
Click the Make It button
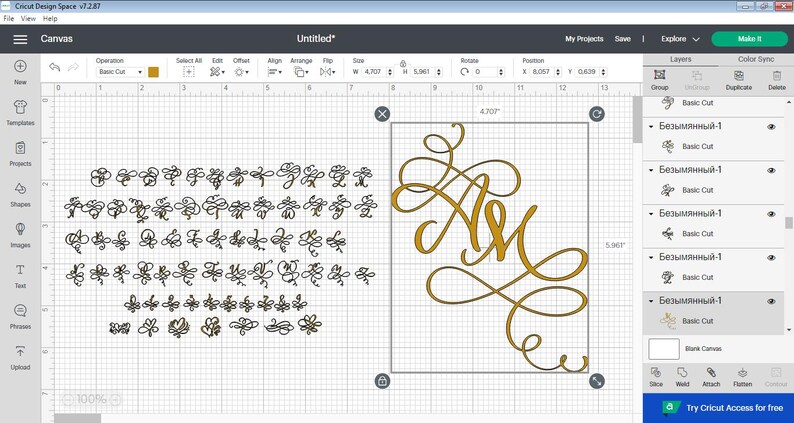(749, 39)
